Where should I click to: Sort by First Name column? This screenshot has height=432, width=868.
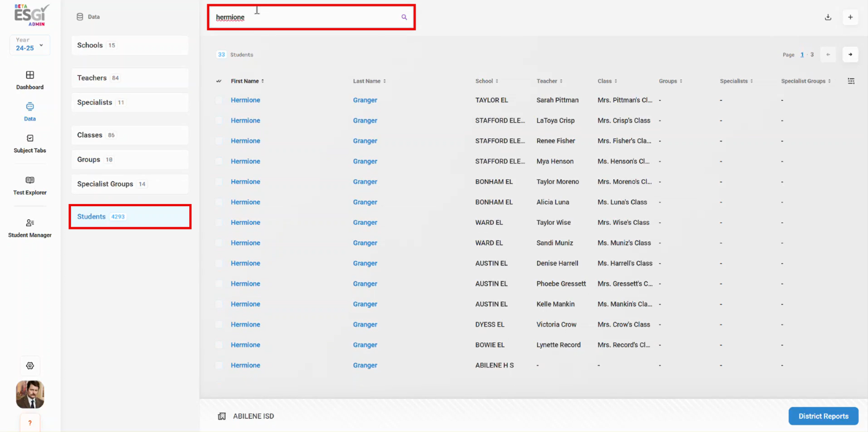coord(247,81)
